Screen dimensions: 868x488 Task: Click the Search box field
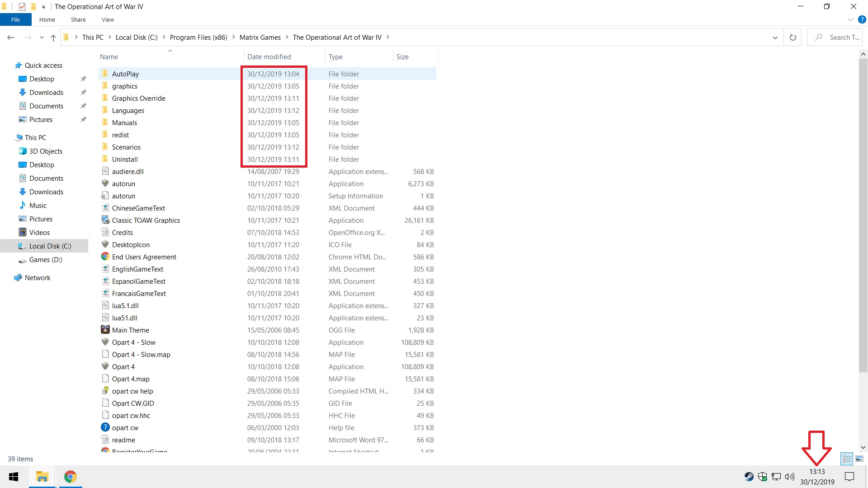(x=835, y=38)
